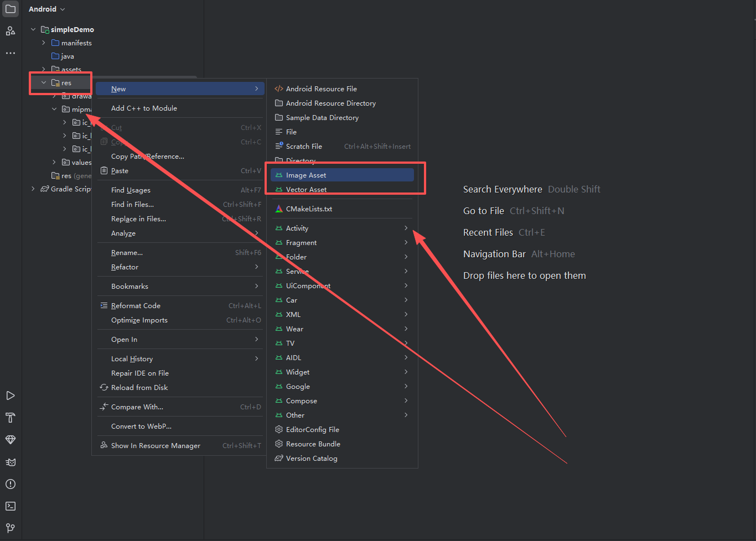
Task: Open the Build hammer icon
Action: [11, 418]
